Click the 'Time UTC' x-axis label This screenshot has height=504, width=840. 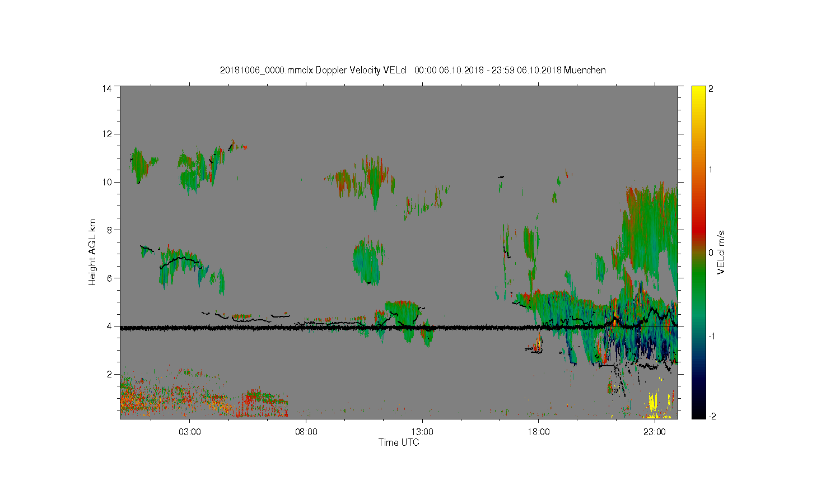399,442
